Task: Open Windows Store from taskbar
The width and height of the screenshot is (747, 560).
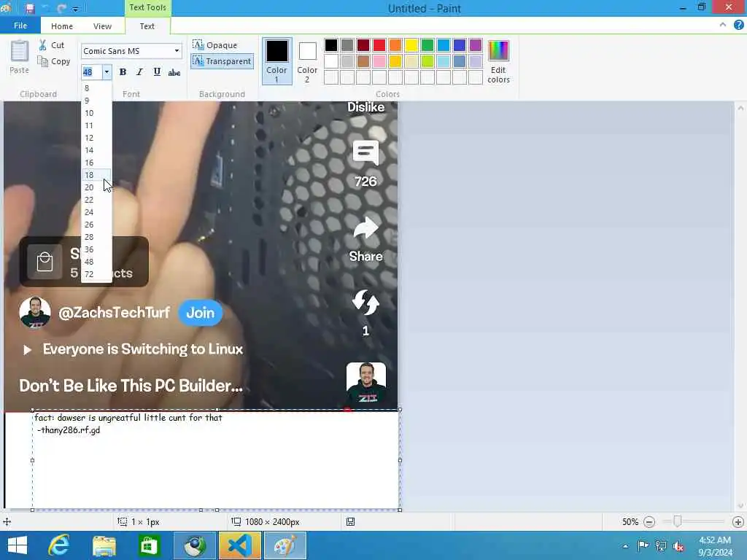Action: [x=149, y=545]
